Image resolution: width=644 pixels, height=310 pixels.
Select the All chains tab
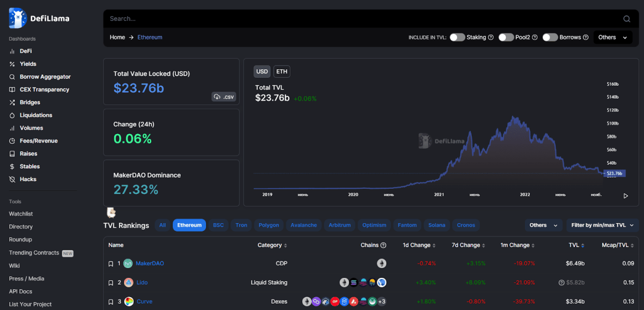pos(163,225)
